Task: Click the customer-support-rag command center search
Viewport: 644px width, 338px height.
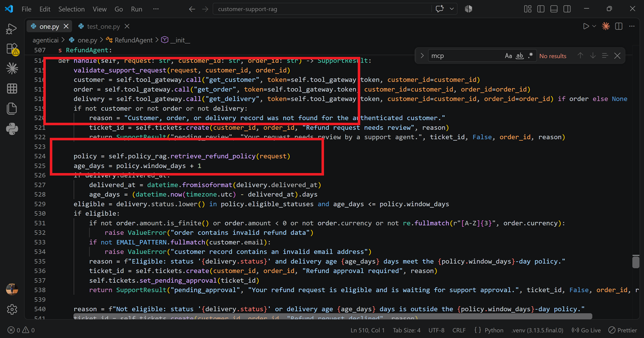Action: [x=321, y=9]
